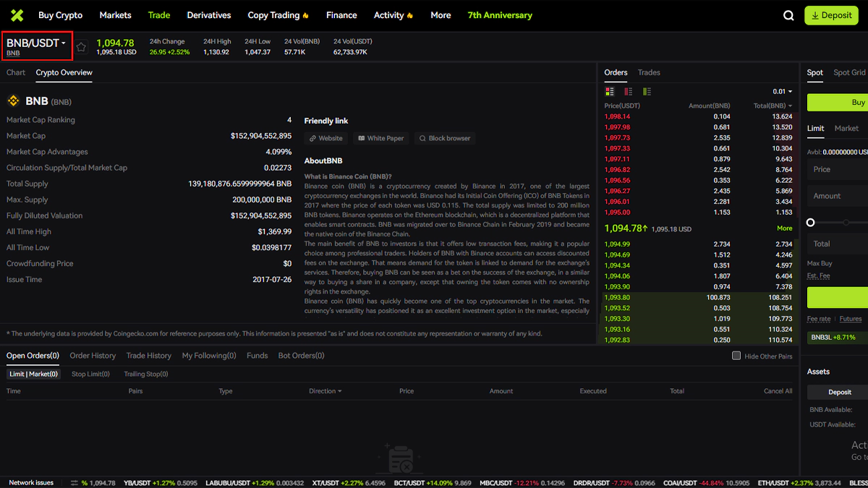The height and width of the screenshot is (488, 868).
Task: Click the BNB coin logo icon
Action: 13,101
